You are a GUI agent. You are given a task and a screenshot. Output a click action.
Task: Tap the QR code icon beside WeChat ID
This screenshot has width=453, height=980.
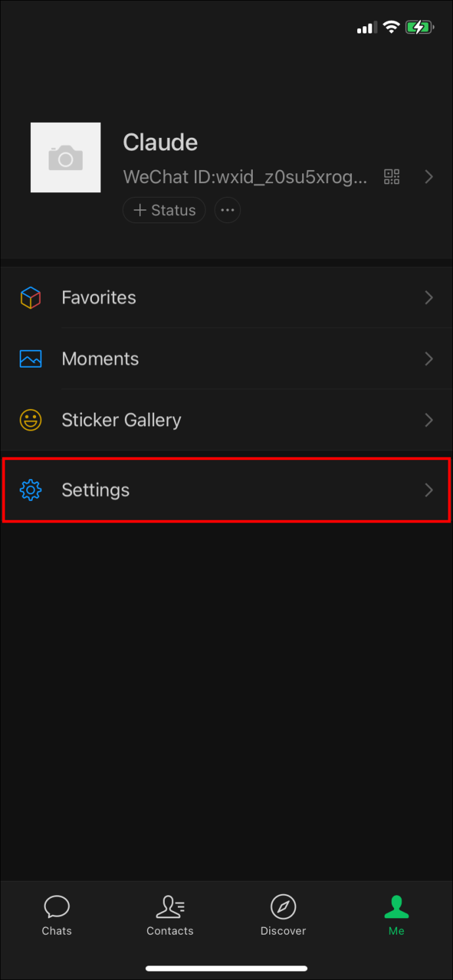click(392, 177)
